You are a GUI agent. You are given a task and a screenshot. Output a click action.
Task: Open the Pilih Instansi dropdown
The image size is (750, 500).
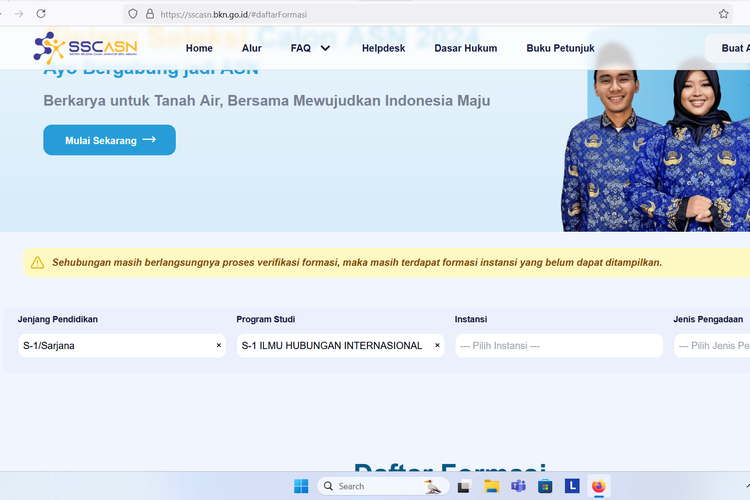pyautogui.click(x=558, y=345)
